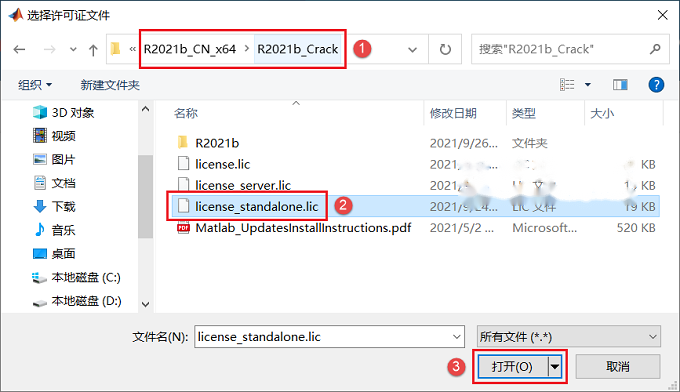Select 文档 in the sidebar
This screenshot has height=392, width=680.
[54, 183]
